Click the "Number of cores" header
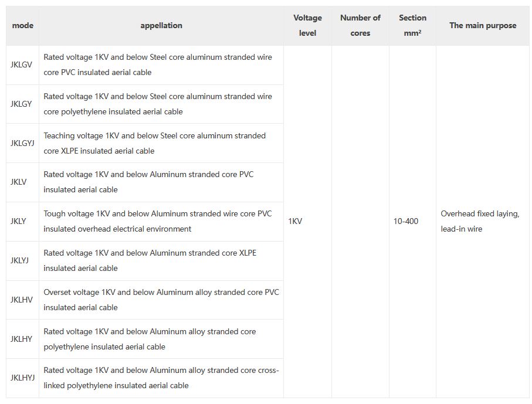The width and height of the screenshot is (532, 404). click(360, 26)
